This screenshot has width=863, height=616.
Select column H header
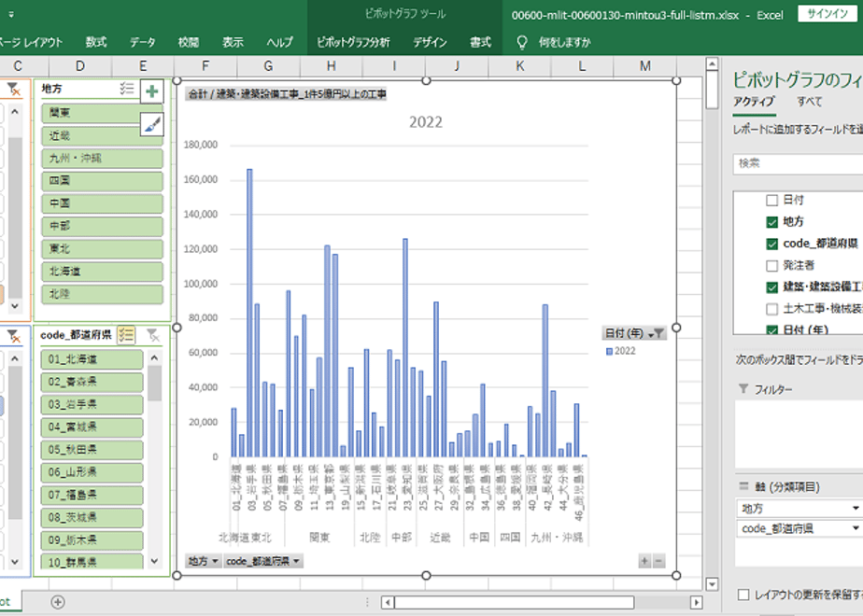(x=331, y=66)
